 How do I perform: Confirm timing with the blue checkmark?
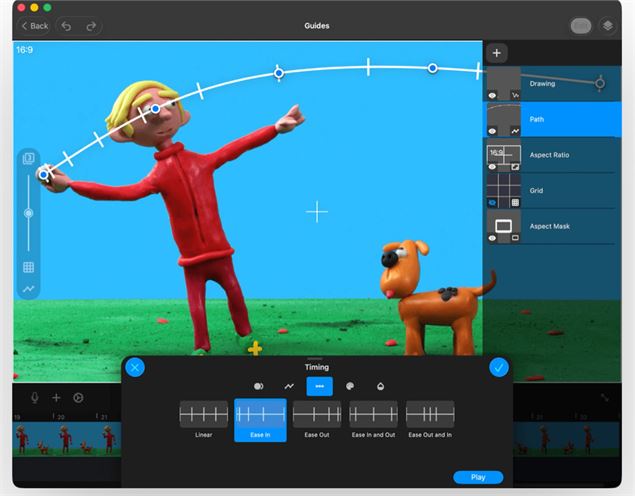pyautogui.click(x=499, y=367)
